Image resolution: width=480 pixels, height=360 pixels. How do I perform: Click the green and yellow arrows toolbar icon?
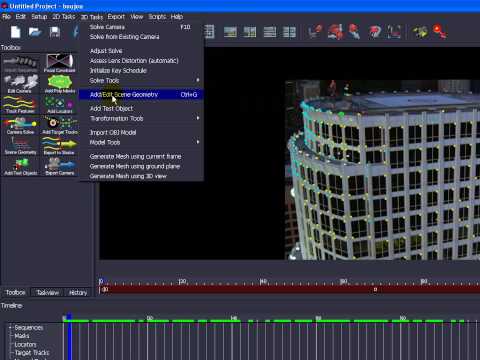click(x=420, y=32)
